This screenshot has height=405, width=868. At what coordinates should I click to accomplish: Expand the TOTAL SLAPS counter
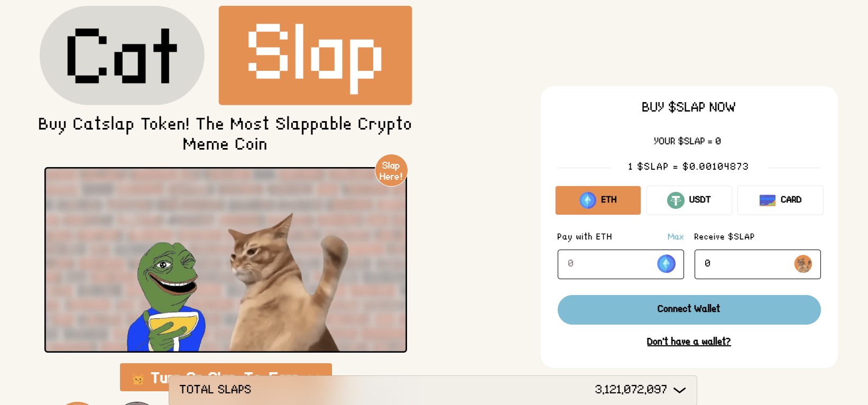(x=680, y=390)
